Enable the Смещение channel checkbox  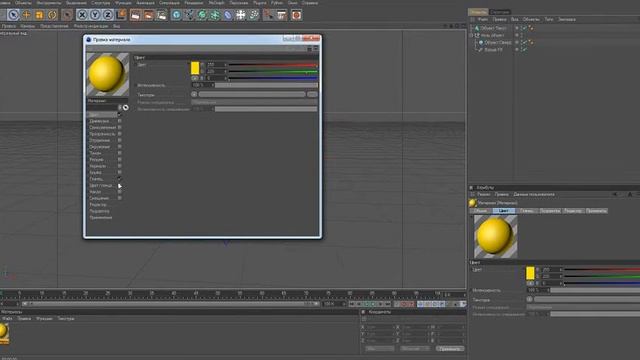pos(120,198)
